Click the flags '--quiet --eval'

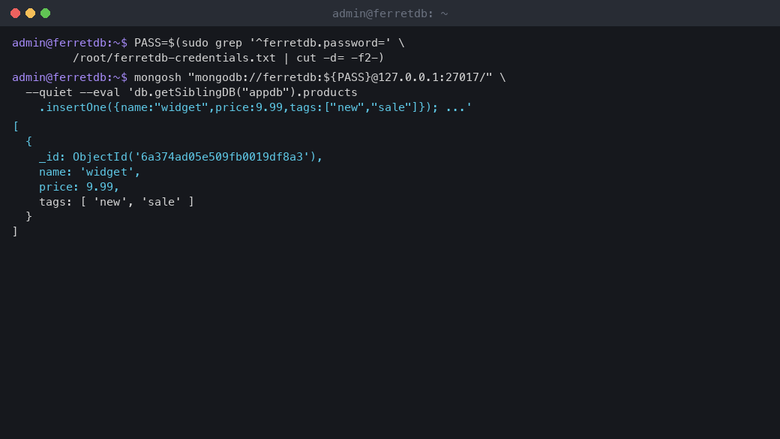point(73,92)
